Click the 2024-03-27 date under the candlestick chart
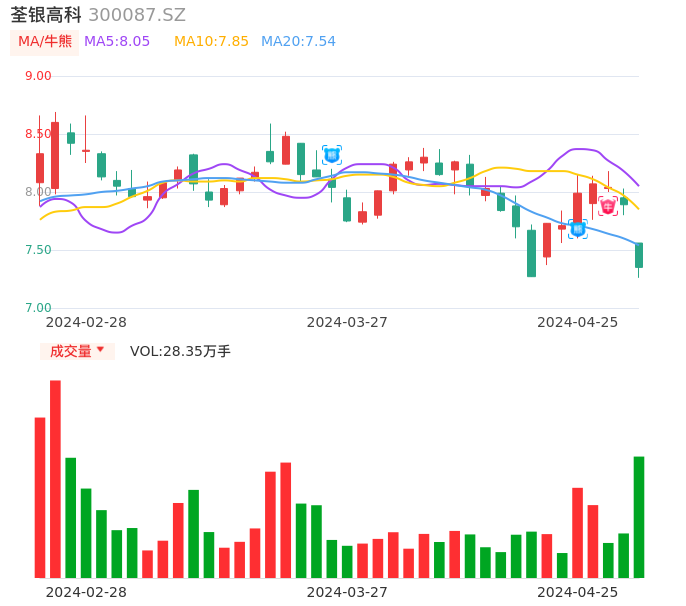This screenshot has width=686, height=606. coord(347,322)
